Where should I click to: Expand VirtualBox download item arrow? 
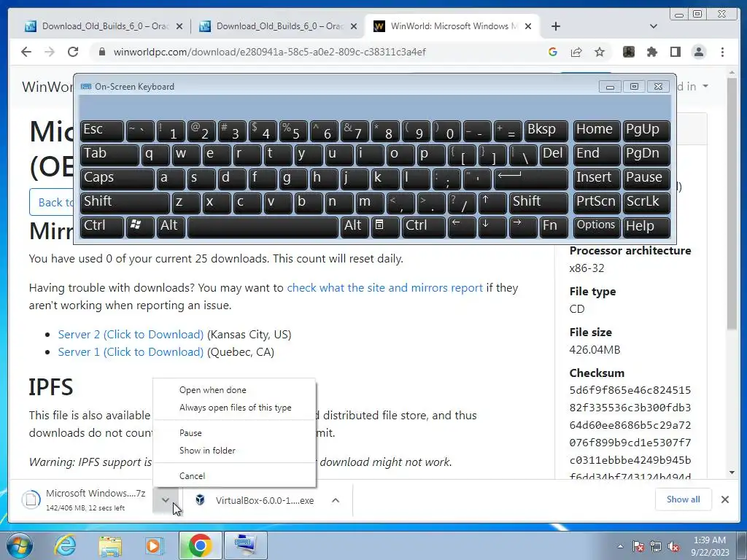point(336,500)
